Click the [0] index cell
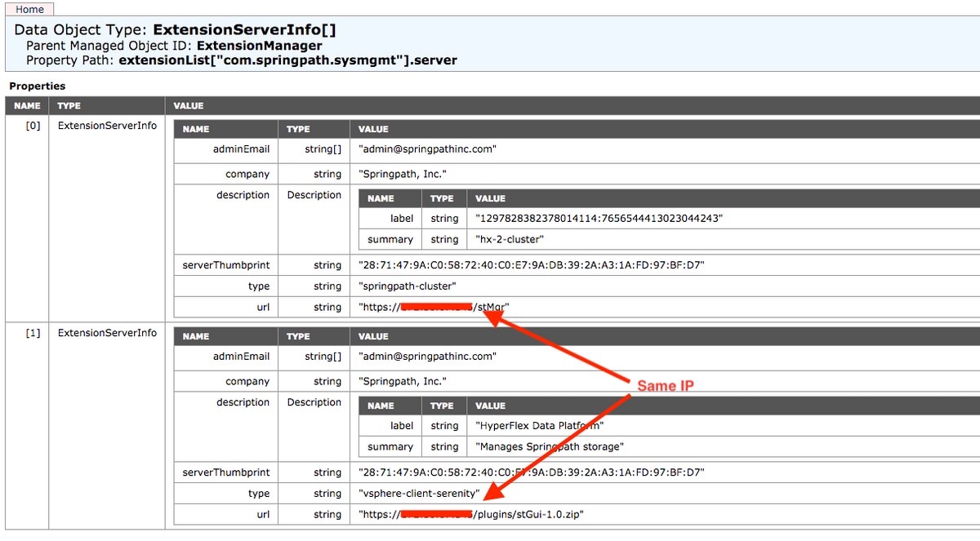Image resolution: width=980 pixels, height=541 pixels. click(x=33, y=126)
